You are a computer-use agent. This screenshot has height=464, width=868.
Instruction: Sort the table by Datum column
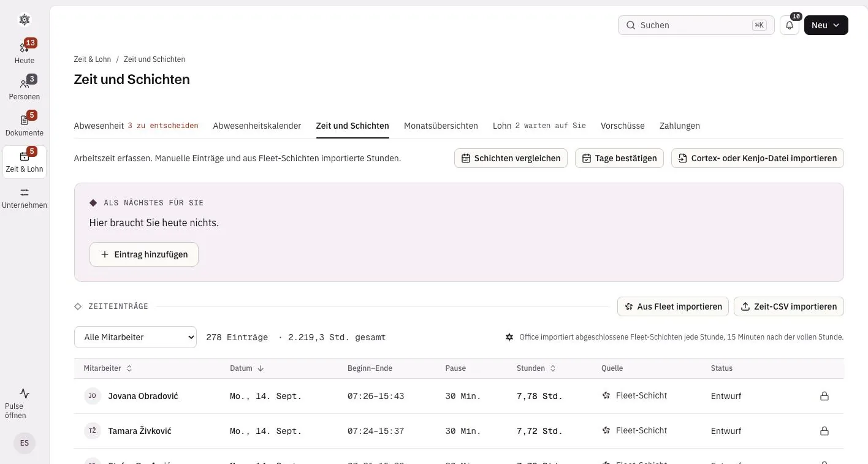click(x=247, y=368)
